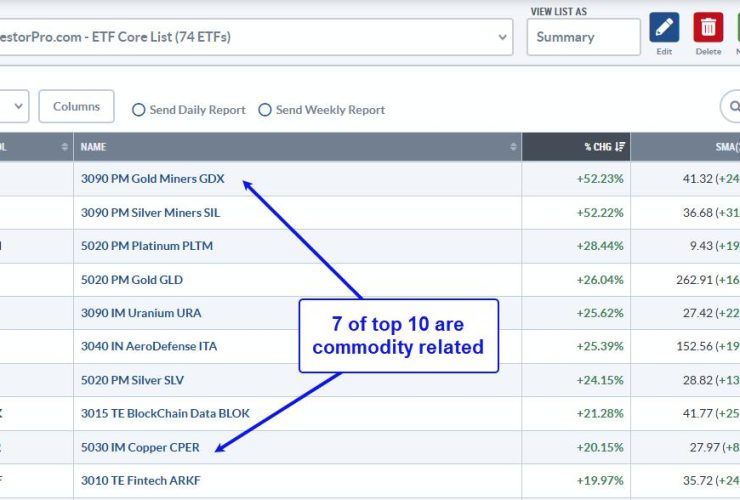Click the +52.22% change value
740x500 pixels.
click(x=600, y=212)
